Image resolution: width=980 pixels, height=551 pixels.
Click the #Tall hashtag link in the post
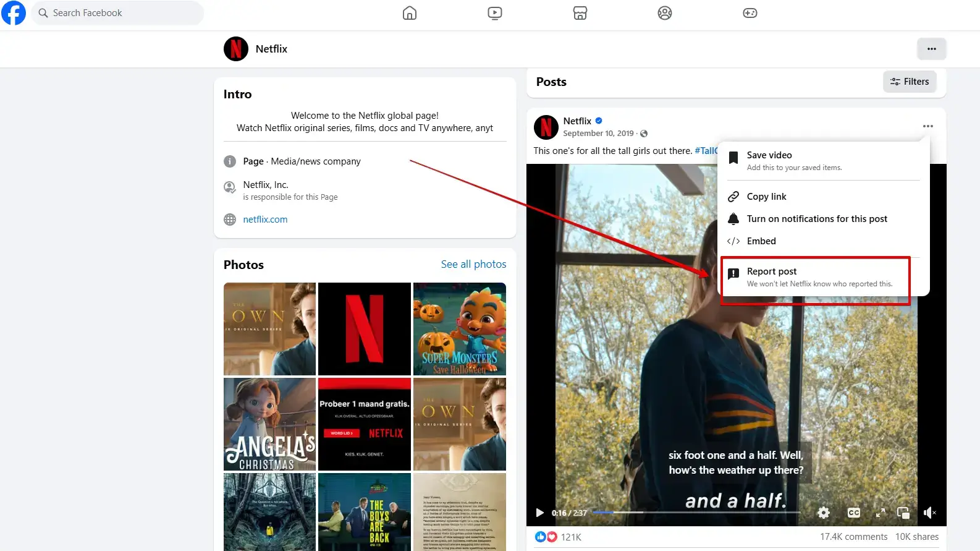point(706,151)
